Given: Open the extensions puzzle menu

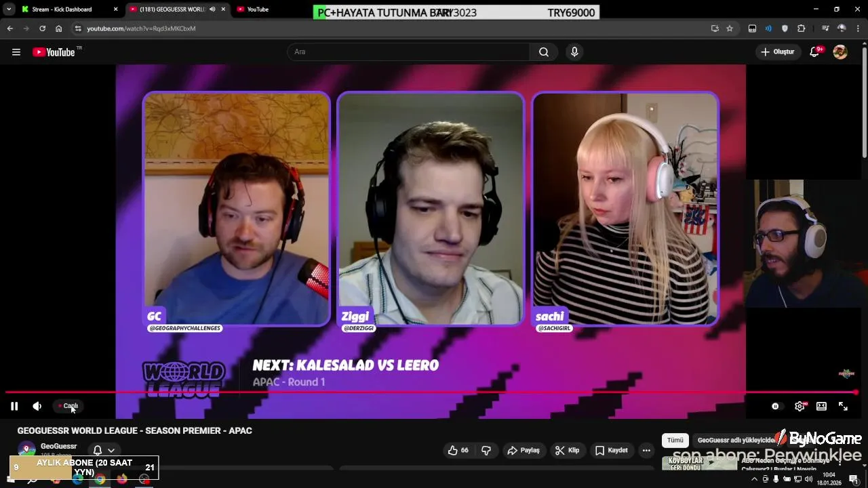Looking at the screenshot, I should [x=802, y=28].
